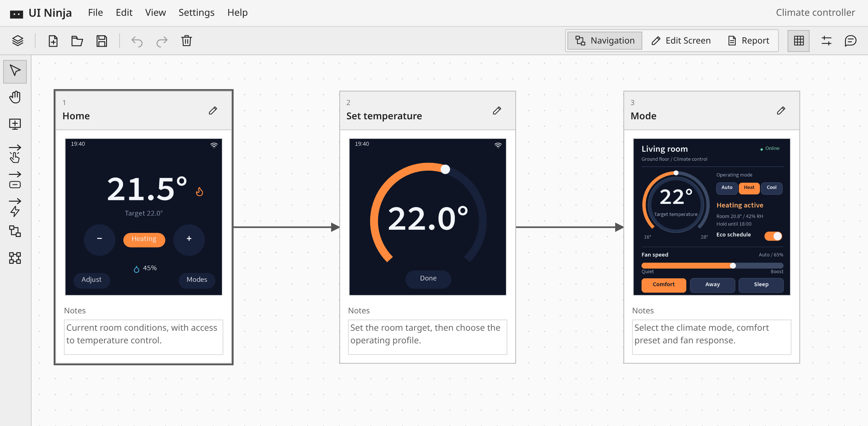The image size is (868, 426).
Task: Choose the button transition tool
Action: click(x=15, y=180)
